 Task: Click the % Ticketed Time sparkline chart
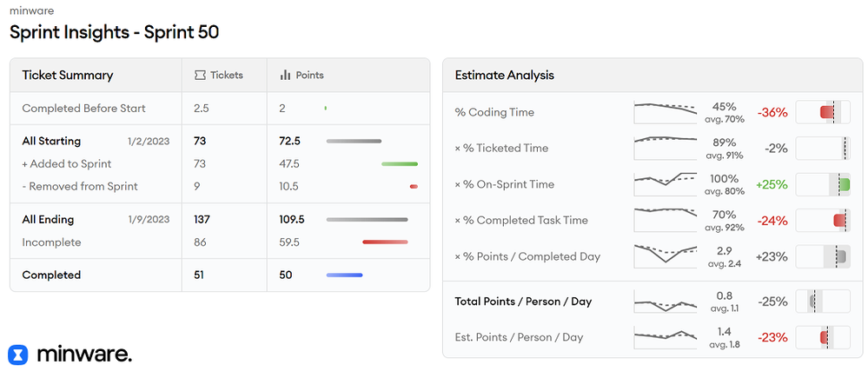665,148
